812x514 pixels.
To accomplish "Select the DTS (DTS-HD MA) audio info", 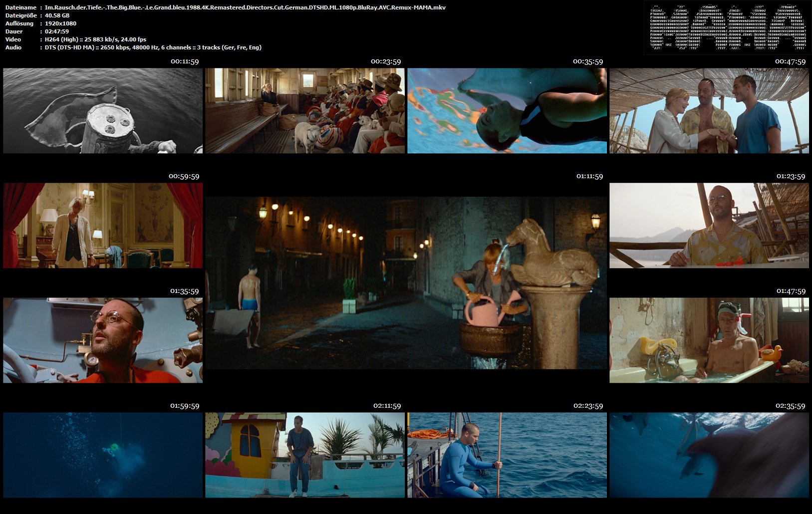I will (153, 47).
